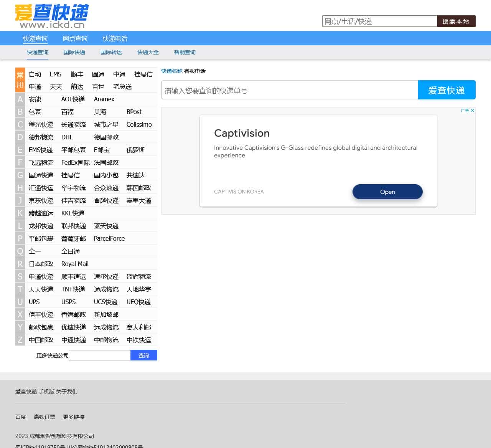The width and height of the screenshot is (491, 448).
Task: Select the orange 常用 category block
Action: 20,80
